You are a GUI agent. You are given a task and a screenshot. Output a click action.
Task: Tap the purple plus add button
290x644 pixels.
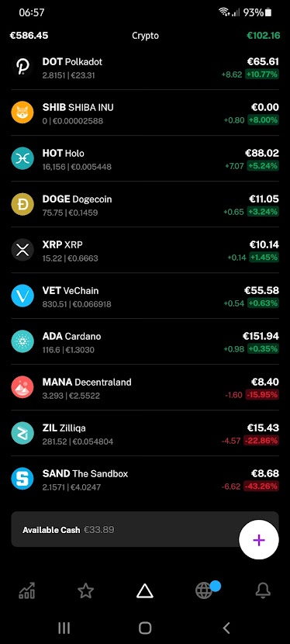point(259,540)
